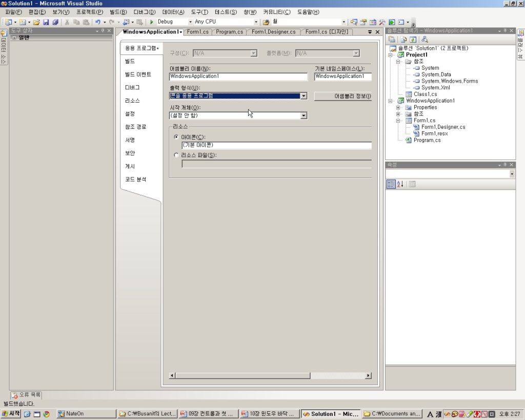This screenshot has width=525, height=420.
Task: Open the Debug solution configuration dropdown
Action: click(190, 22)
